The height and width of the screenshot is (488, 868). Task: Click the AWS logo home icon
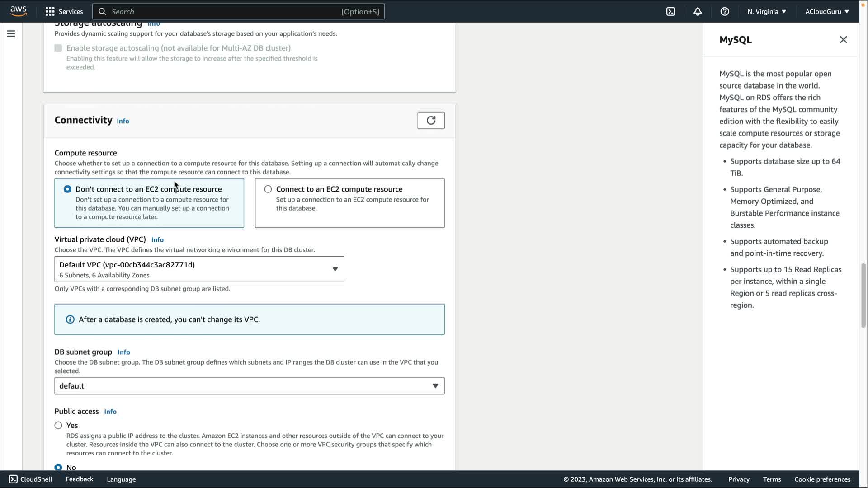[x=19, y=11]
